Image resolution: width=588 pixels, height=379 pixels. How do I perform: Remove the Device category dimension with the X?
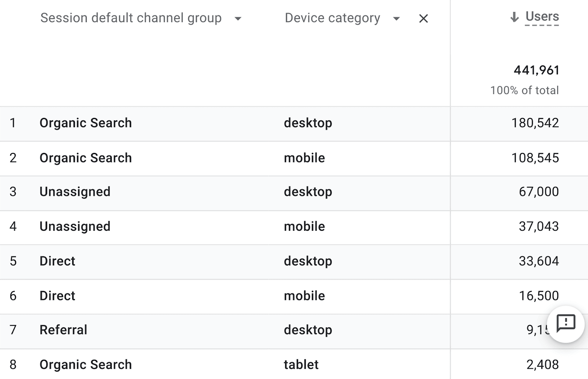coord(423,18)
